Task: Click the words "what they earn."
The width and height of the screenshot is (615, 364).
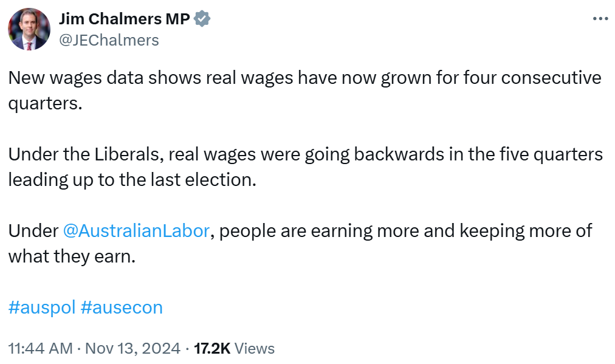Action: 70,256
